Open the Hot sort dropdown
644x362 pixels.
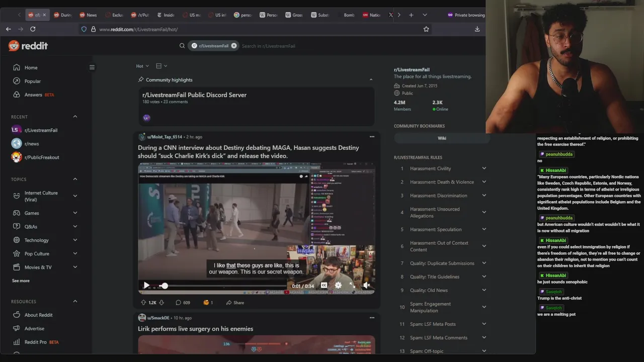[142, 66]
